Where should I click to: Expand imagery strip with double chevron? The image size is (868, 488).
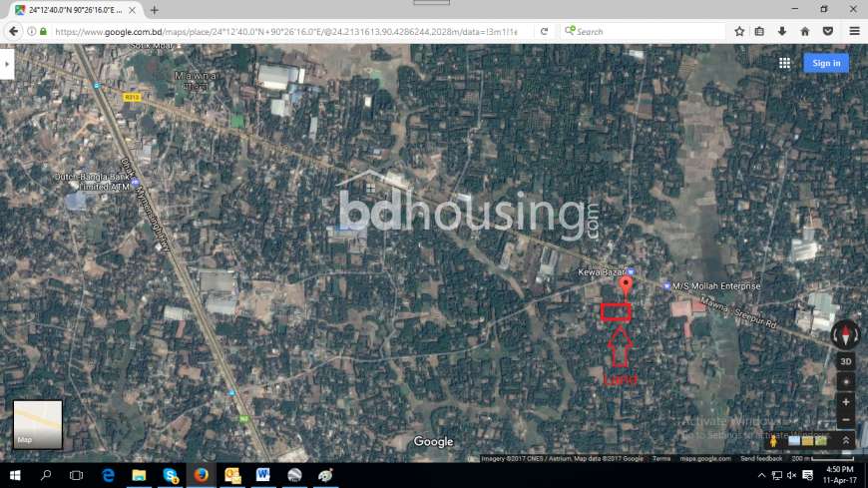[x=846, y=440]
